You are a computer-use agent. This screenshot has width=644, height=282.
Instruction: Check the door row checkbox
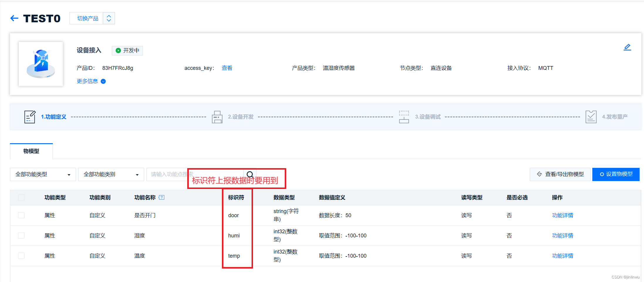coord(21,215)
